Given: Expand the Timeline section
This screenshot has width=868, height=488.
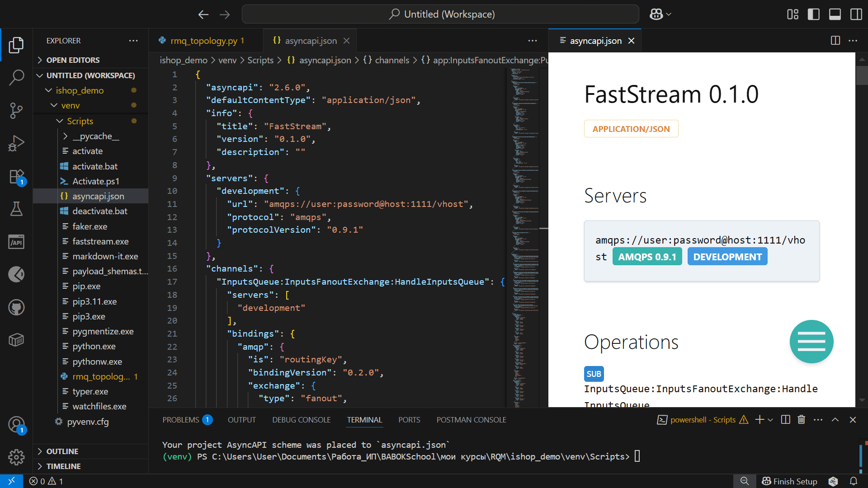Looking at the screenshot, I should pyautogui.click(x=90, y=466).
